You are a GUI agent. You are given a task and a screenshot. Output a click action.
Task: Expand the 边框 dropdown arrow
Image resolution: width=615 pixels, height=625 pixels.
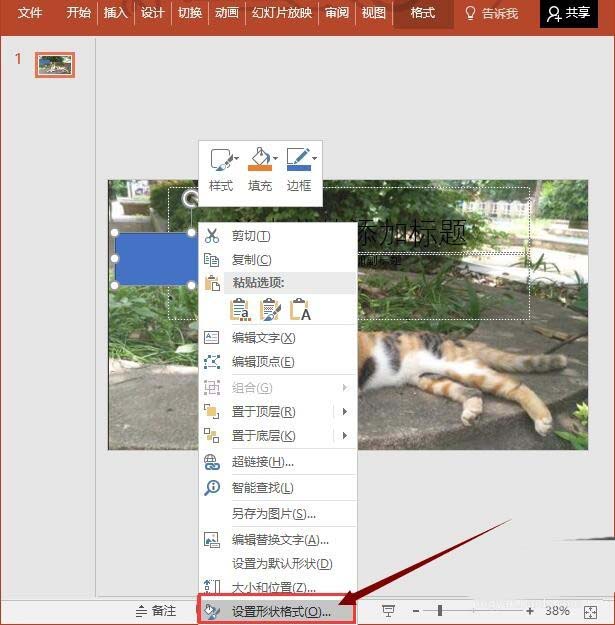314,158
